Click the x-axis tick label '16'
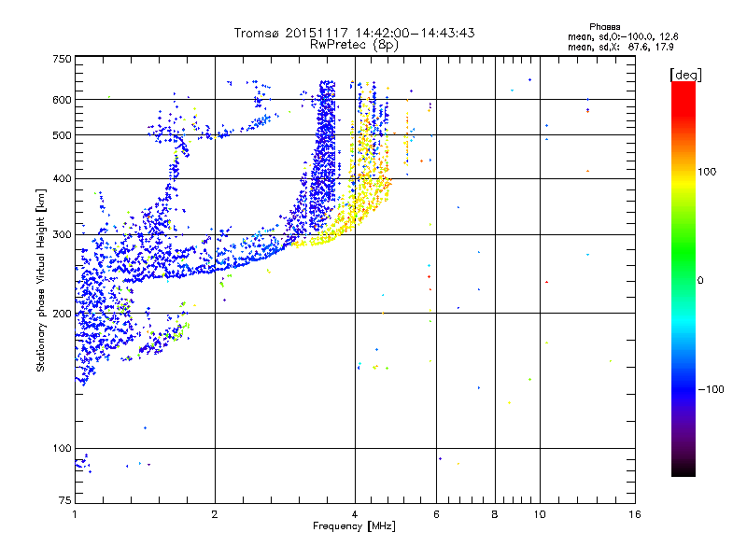Viewport: 747px width, 560px height. pyautogui.click(x=635, y=514)
